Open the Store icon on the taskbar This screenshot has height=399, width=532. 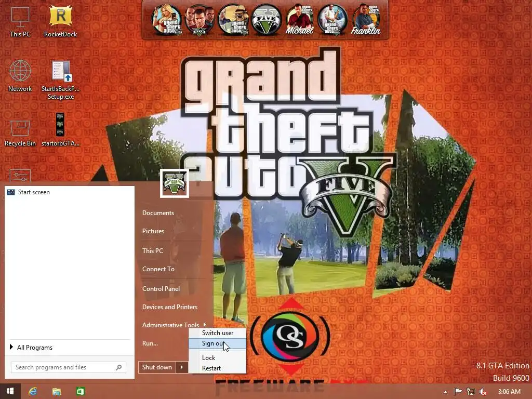(x=80, y=391)
